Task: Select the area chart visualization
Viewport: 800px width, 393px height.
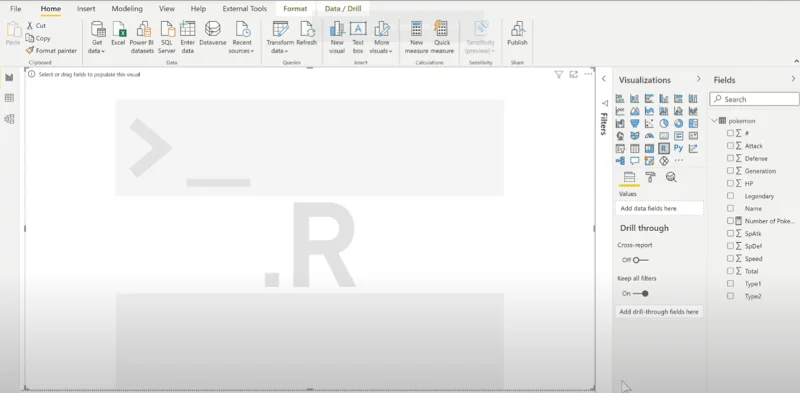Action: coord(634,111)
